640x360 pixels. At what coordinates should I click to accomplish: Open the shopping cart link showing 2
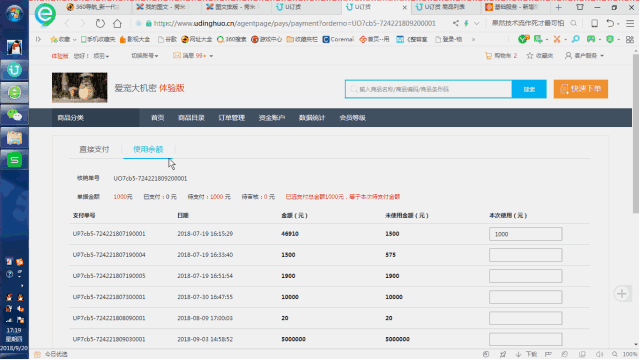pos(501,56)
